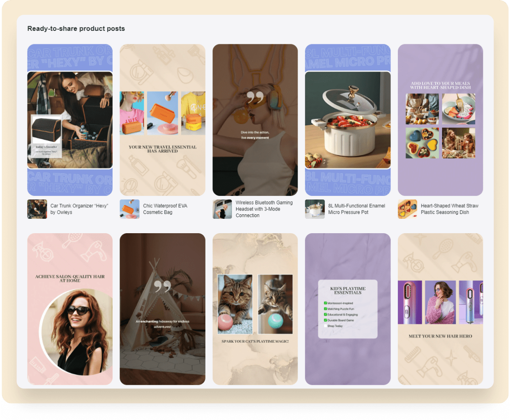
Task: Click the Heart-Shaped Wheat Straw Dish title
Action: coord(449,209)
